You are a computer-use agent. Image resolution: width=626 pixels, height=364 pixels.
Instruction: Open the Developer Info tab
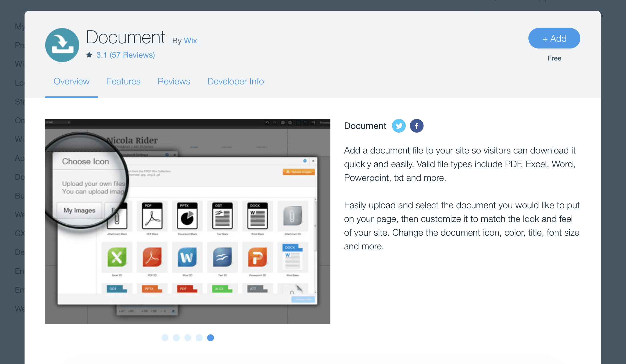pyautogui.click(x=236, y=81)
